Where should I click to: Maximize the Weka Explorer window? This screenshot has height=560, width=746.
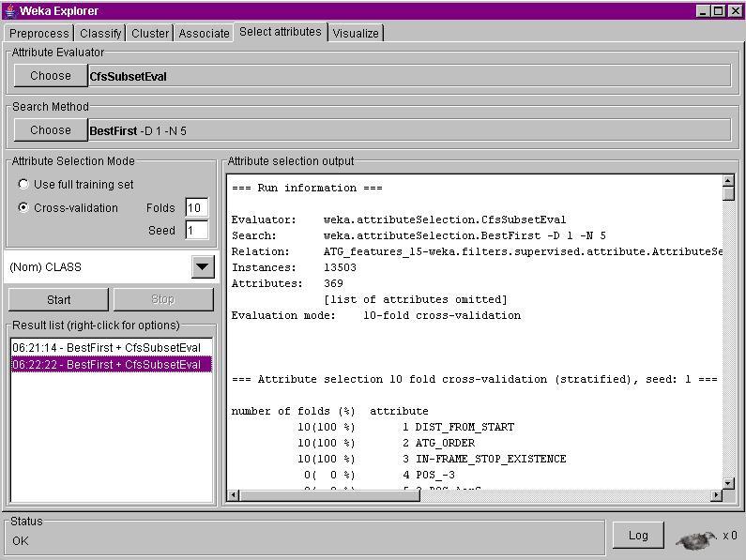pos(719,10)
